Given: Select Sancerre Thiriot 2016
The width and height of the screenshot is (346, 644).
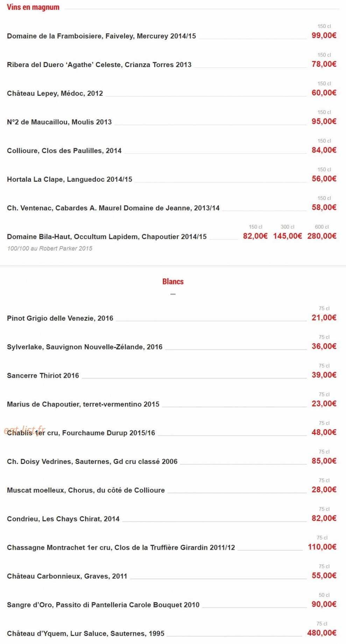Looking at the screenshot, I should tap(43, 376).
